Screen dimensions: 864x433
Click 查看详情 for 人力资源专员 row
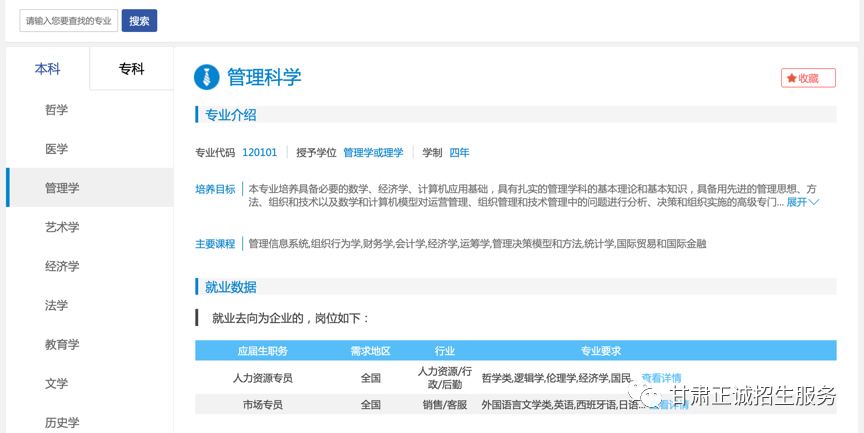coord(661,378)
